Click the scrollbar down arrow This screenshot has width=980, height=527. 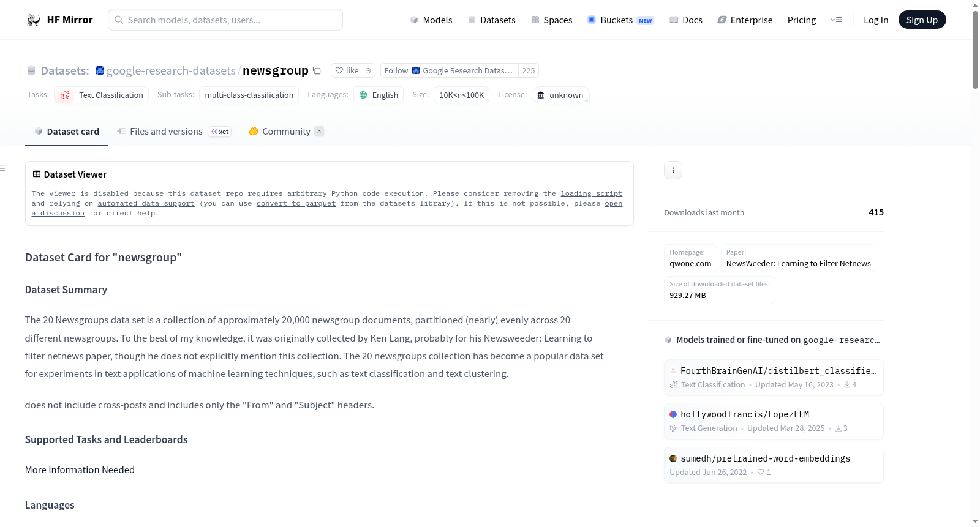975,521
